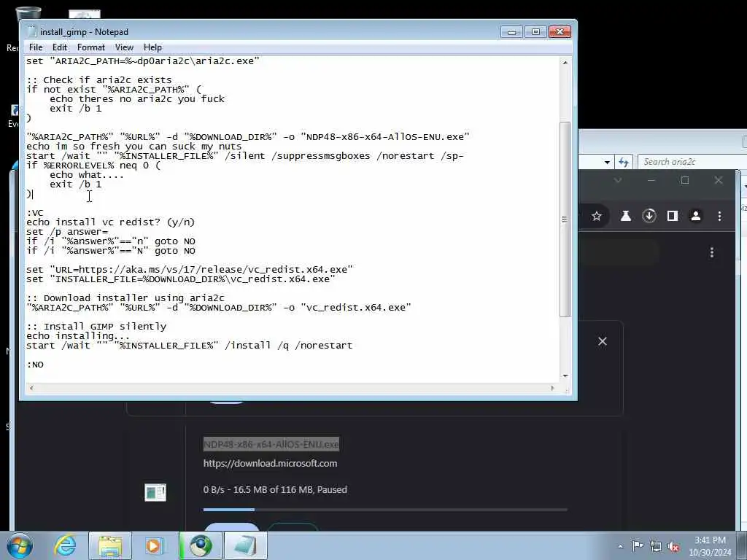The image size is (747, 560).
Task: Click the paused download progress bar
Action: tap(385, 510)
